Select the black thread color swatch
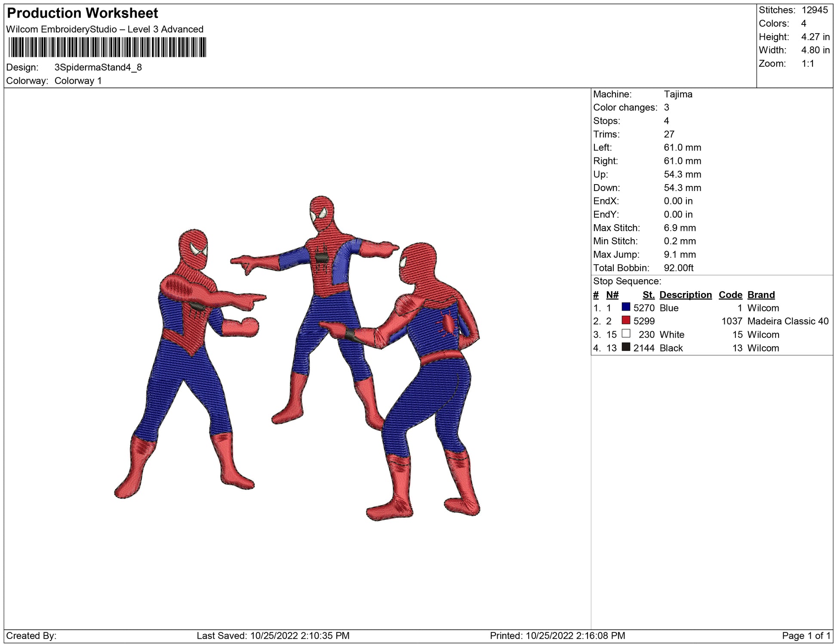 point(626,347)
